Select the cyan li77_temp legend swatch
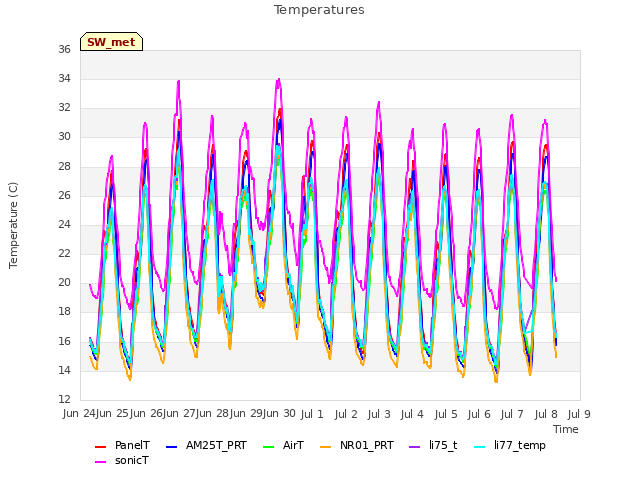Screen dimensions: 640x480 pyautogui.click(x=480, y=447)
